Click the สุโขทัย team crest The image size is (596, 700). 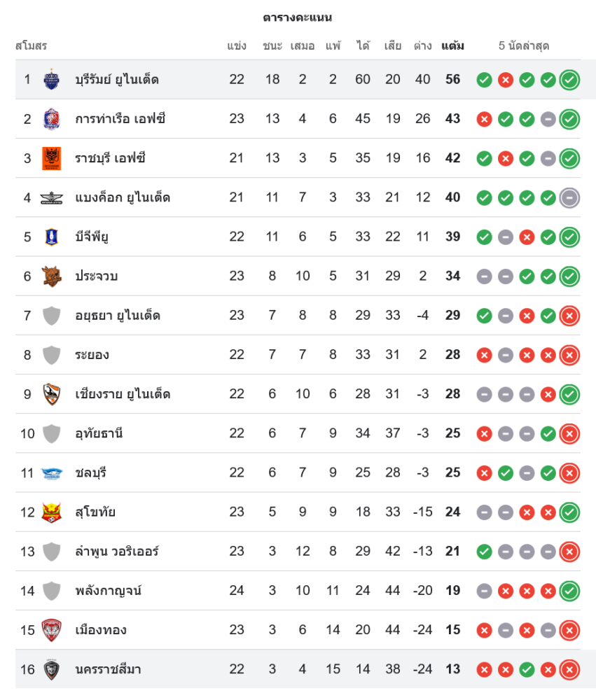tap(51, 512)
